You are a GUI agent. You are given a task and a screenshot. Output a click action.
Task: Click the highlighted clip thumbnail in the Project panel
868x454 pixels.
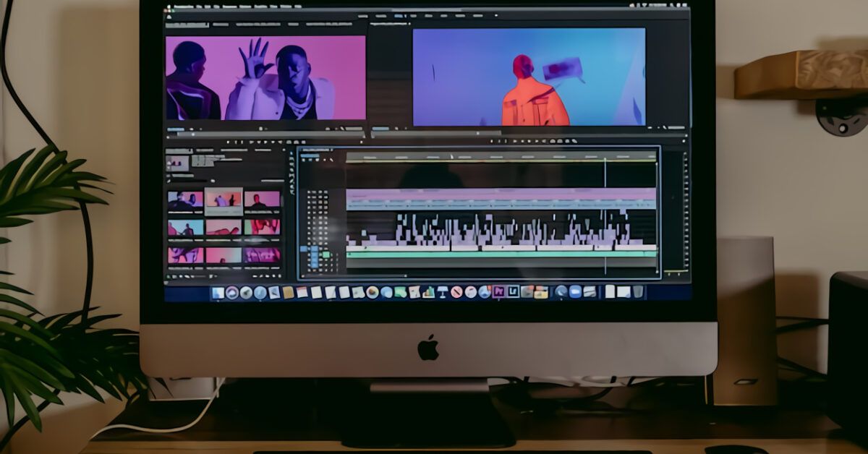[x=224, y=201]
